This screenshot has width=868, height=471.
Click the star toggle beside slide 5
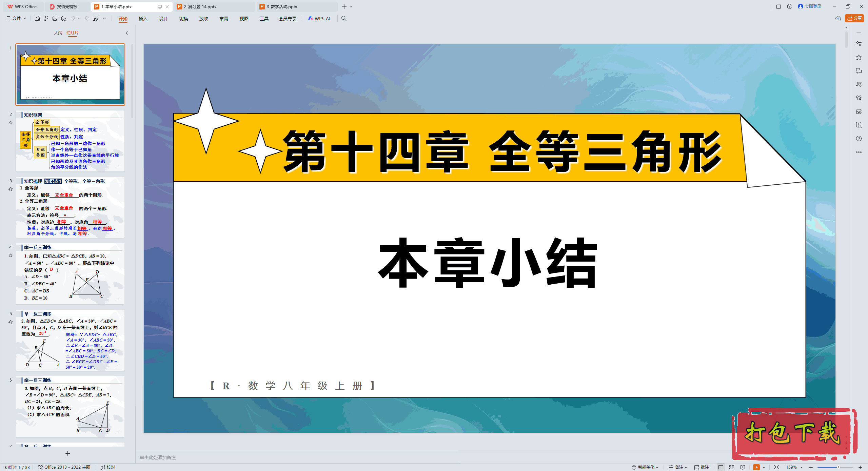(11, 321)
